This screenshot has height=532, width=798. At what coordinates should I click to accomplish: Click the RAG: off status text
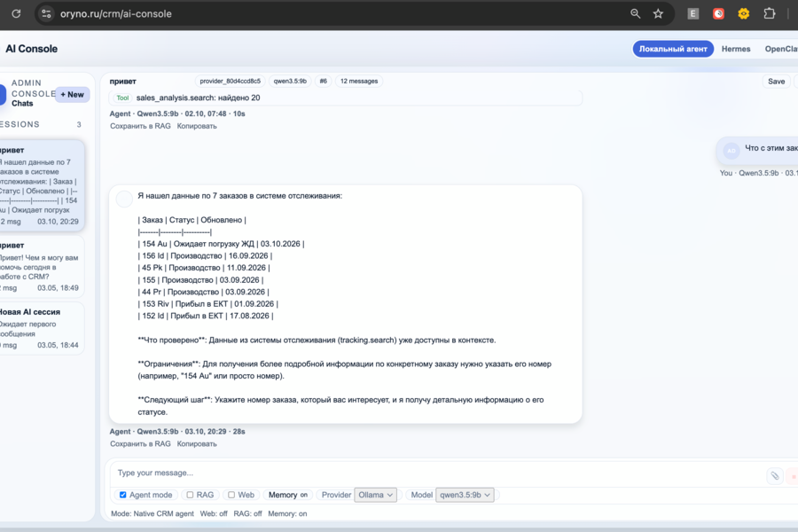point(248,513)
